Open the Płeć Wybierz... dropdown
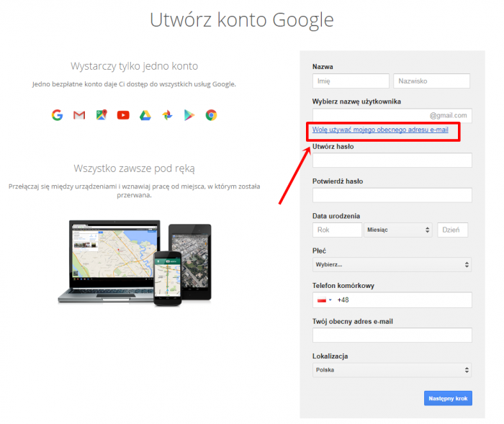This screenshot has width=504, height=424. 392,265
